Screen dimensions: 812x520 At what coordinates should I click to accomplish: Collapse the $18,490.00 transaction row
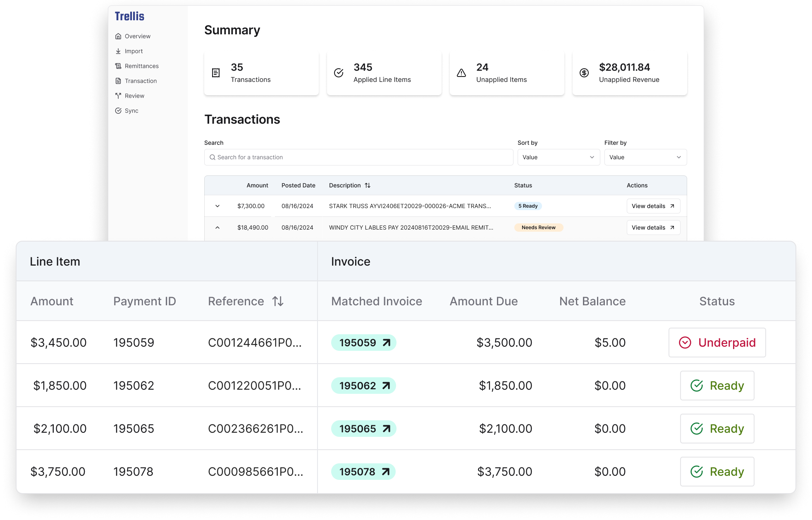pos(217,228)
